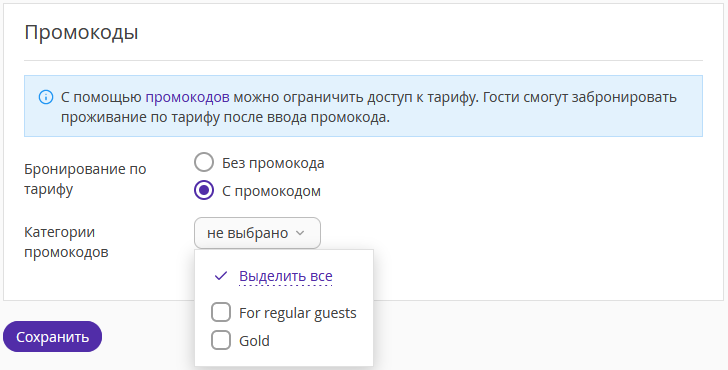Click the Категории промокодов field label
This screenshot has height=370, width=728.
tap(66, 242)
